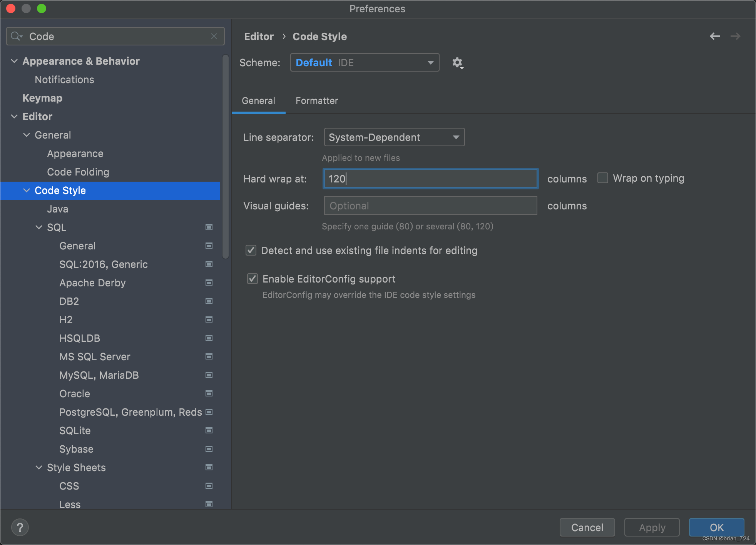
Task: Click the scheme actions gear icon
Action: [x=457, y=63]
